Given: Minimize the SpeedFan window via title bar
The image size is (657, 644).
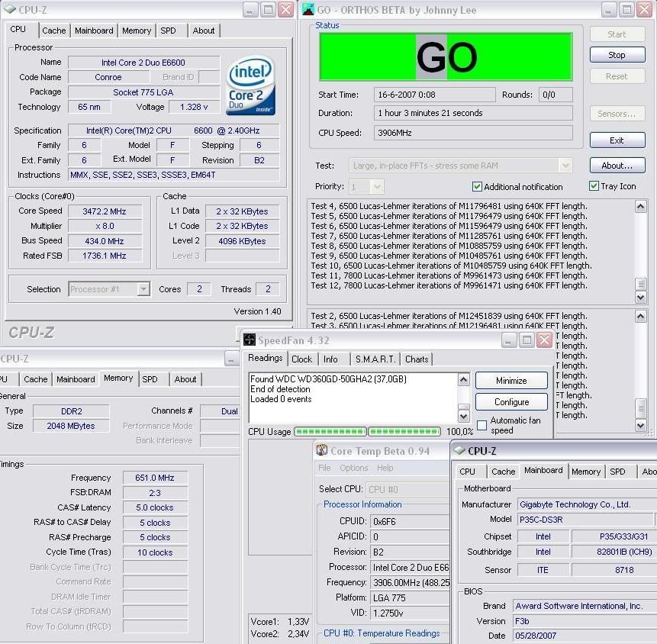Looking at the screenshot, I should tap(509, 340).
